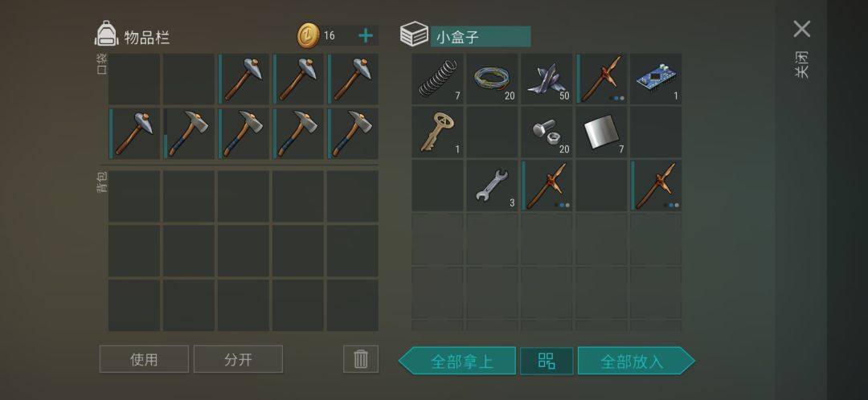Image resolution: width=868 pixels, height=400 pixels.
Task: Edit the 小盒子 box name field
Action: (481, 36)
